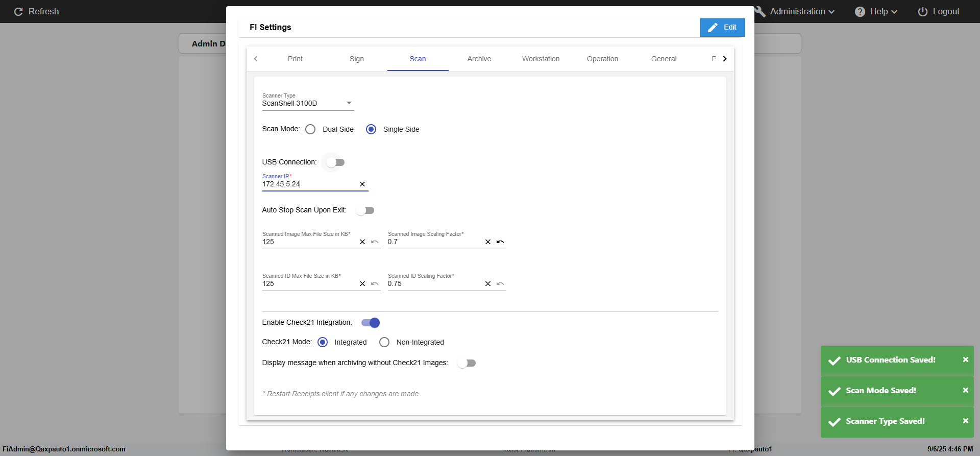Click checkmark icon on Scanner Type Saved toast
Image resolution: width=980 pixels, height=456 pixels.
[835, 422]
